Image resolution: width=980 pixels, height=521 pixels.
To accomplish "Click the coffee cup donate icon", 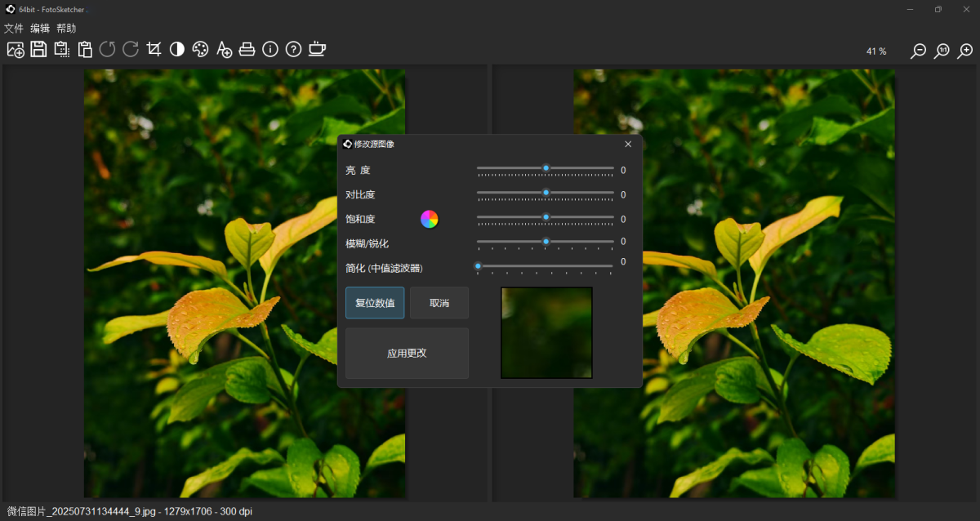I will point(317,50).
